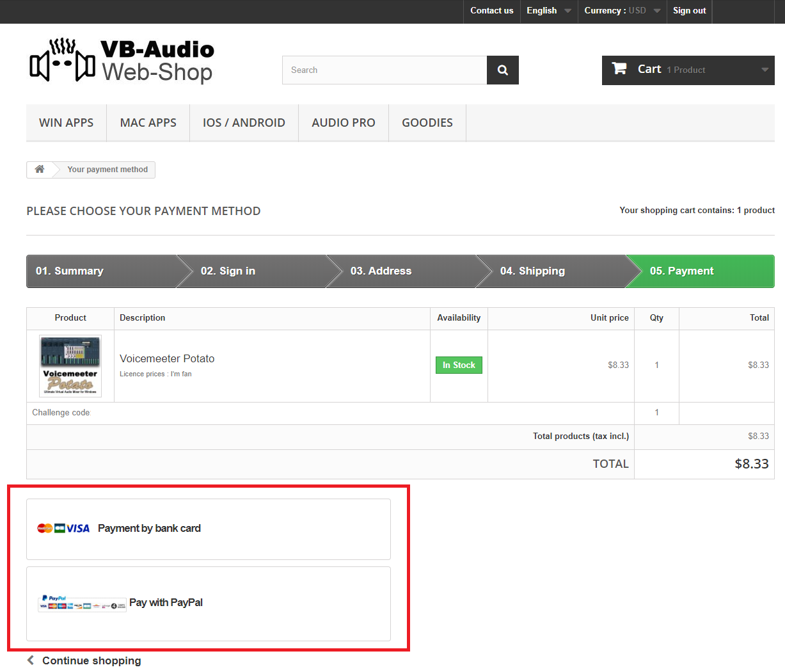Click the In Stock availability badge
The height and width of the screenshot is (672, 785).
[x=459, y=365]
